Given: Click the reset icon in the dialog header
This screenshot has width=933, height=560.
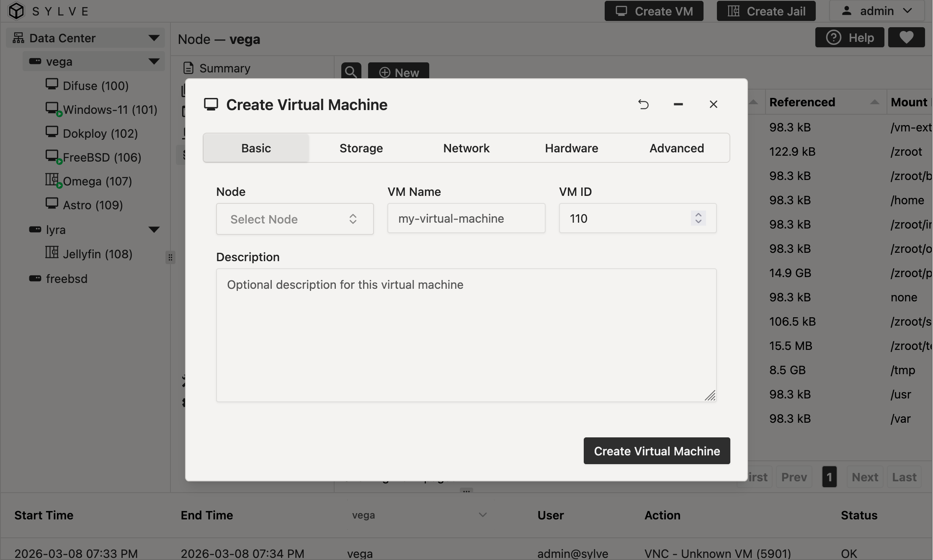Looking at the screenshot, I should click(x=644, y=104).
